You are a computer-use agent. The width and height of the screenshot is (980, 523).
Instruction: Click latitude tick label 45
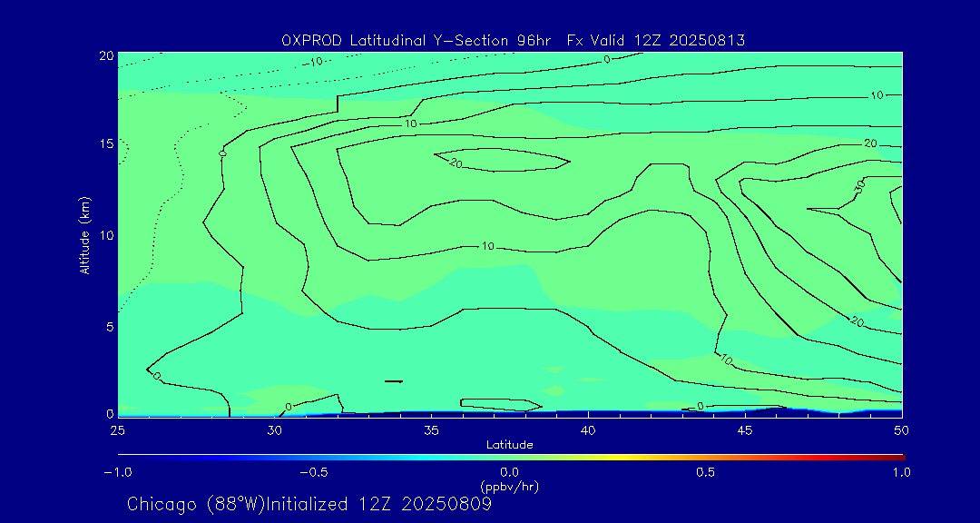coord(744,430)
